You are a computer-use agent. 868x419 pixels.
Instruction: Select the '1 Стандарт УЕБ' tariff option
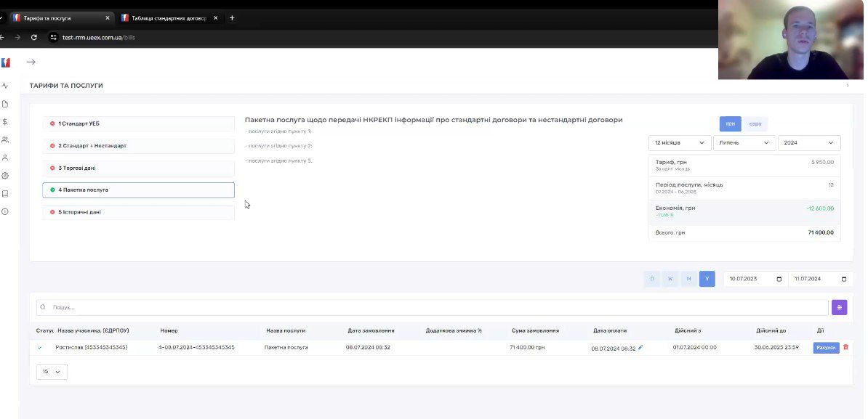point(138,123)
